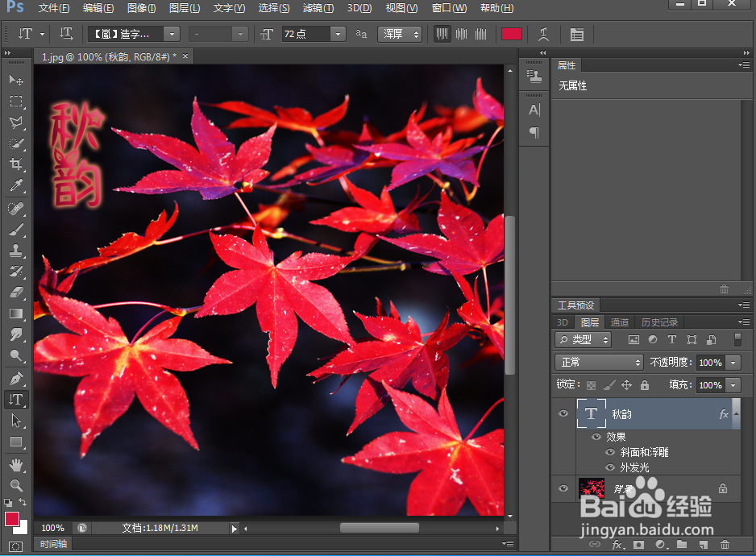This screenshot has width=756, height=556.
Task: Select the Polygonal Lasso tool
Action: [16, 122]
